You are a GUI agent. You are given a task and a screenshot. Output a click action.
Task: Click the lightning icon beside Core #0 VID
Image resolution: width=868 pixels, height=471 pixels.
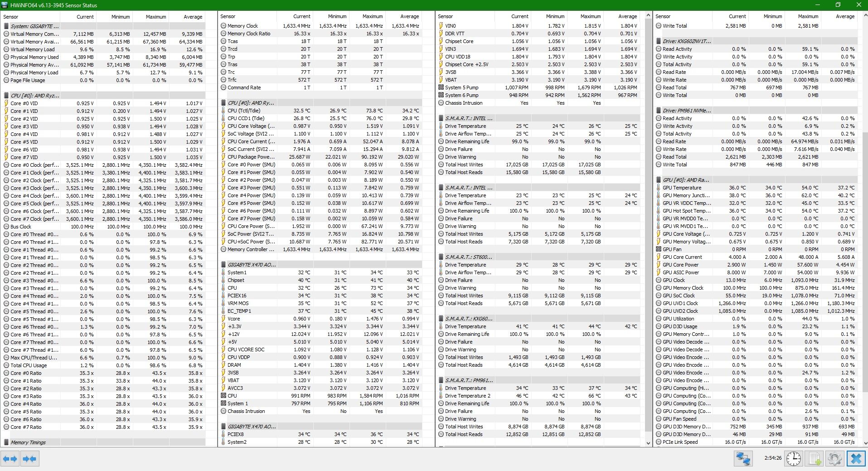pos(6,103)
